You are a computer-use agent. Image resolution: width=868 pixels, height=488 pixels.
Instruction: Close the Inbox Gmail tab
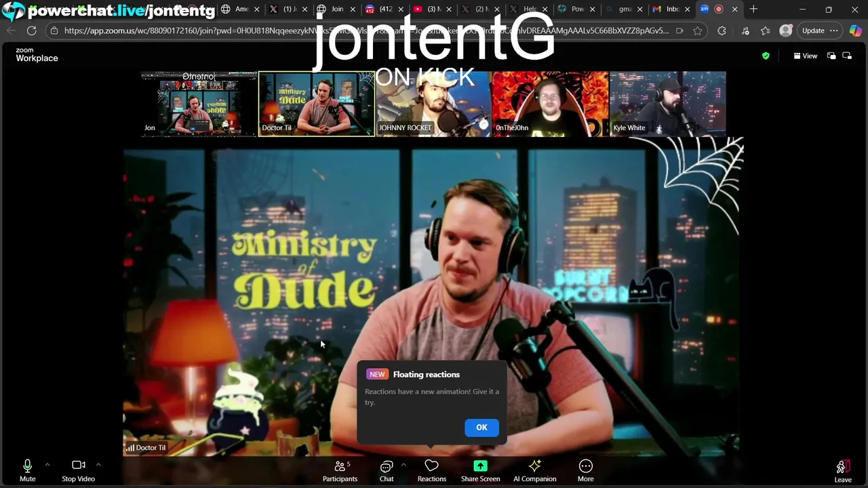688,9
